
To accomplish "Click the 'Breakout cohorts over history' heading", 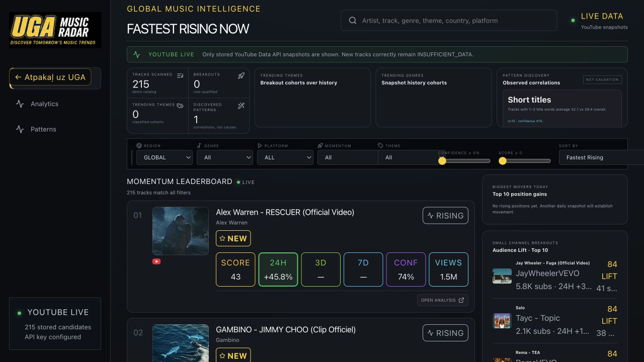I will [x=299, y=82].
